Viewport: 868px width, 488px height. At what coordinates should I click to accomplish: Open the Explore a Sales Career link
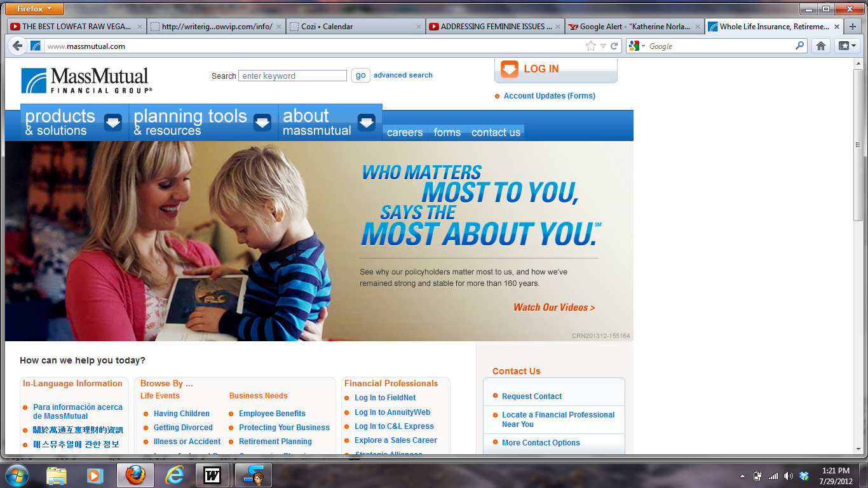[396, 440]
